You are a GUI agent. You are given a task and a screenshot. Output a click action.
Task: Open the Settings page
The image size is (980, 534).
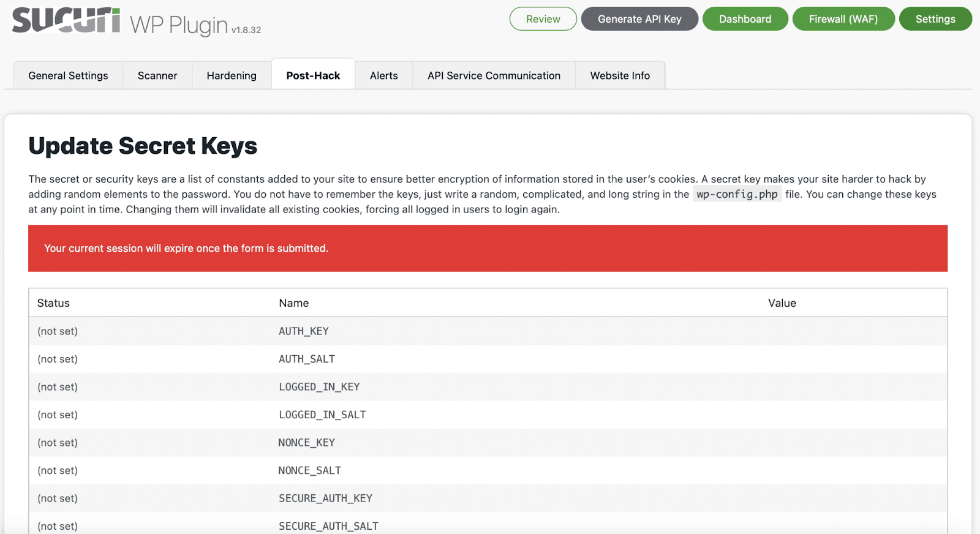935,19
